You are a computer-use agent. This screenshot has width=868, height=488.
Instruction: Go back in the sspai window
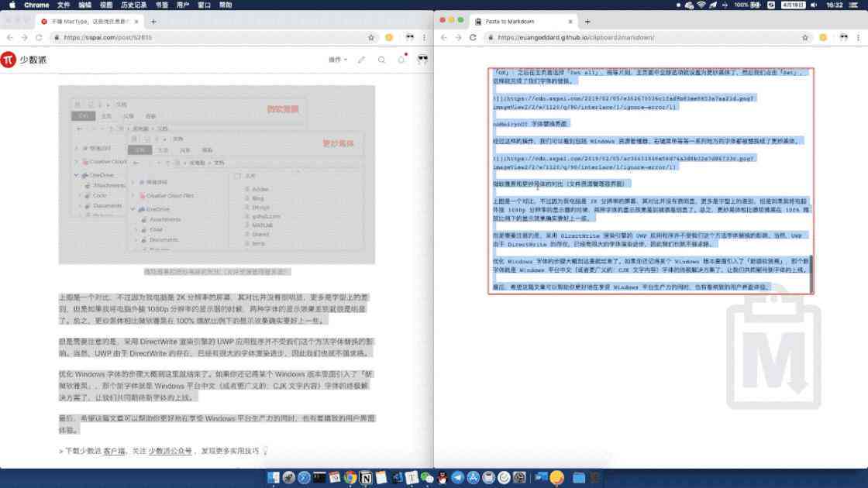(10, 38)
